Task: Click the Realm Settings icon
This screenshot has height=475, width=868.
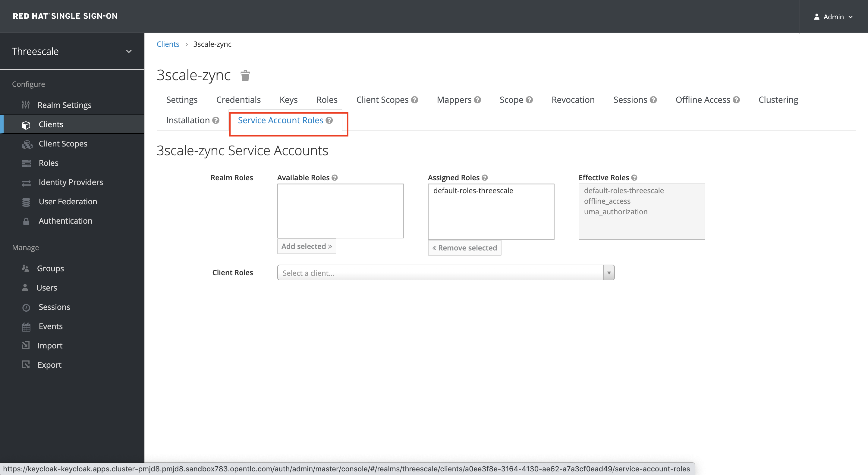Action: point(26,105)
